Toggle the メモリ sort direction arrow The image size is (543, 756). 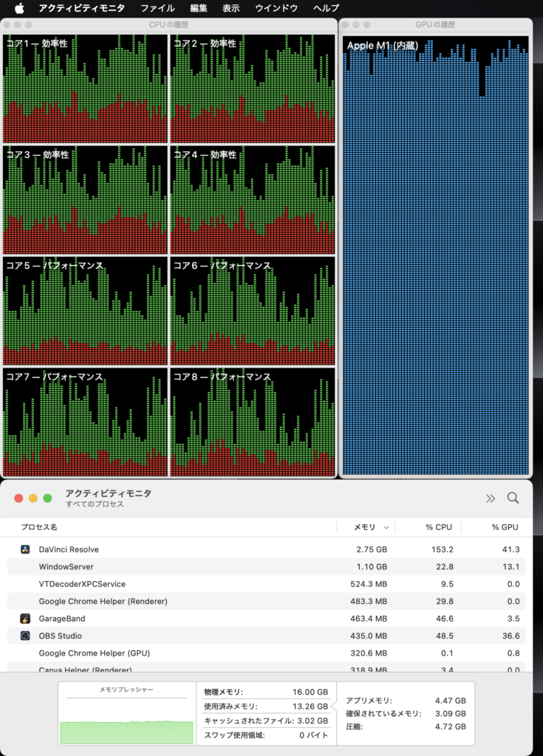pyautogui.click(x=386, y=527)
